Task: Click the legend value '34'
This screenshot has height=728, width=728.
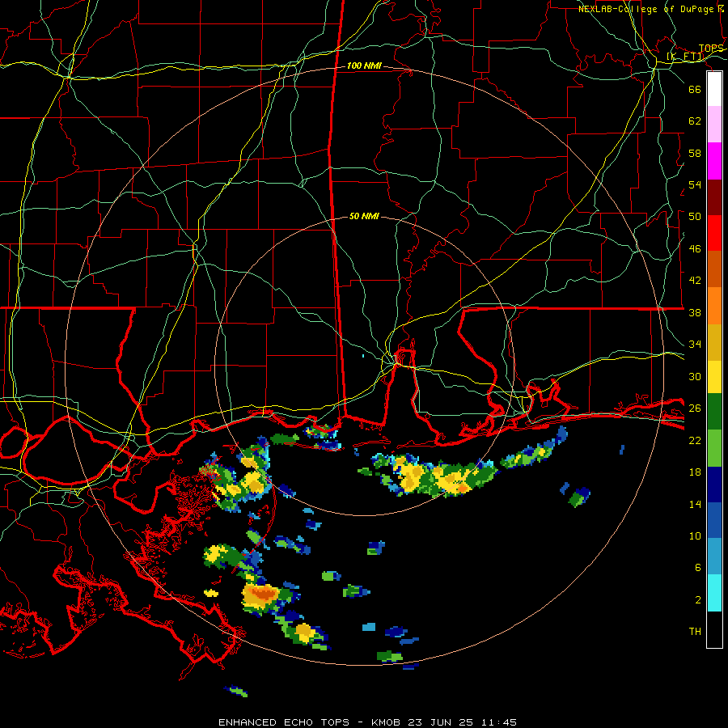Action: (695, 344)
